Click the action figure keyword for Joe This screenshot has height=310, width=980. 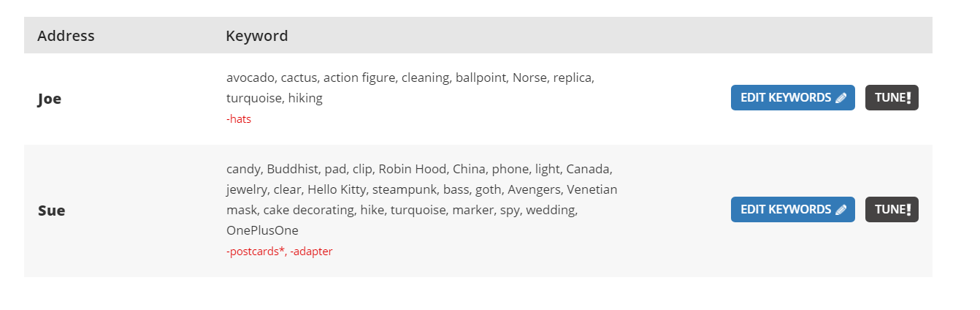click(x=359, y=77)
